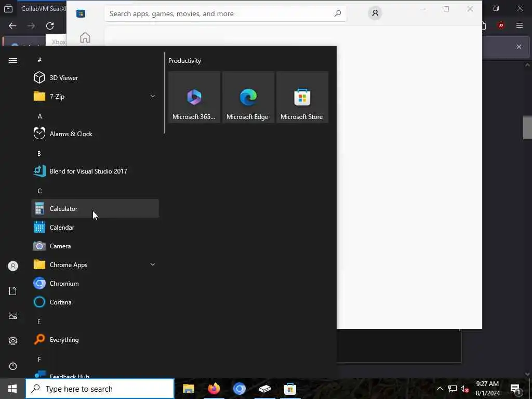532x399 pixels.
Task: Expand the Chrome Apps folder chevron
Action: (153, 264)
